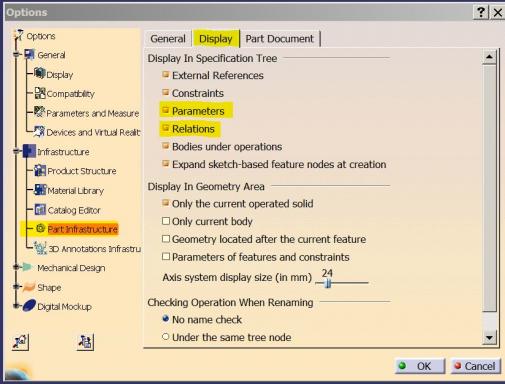Click the bottom-left reset options icon
The width and height of the screenshot is (505, 384).
pos(20,342)
